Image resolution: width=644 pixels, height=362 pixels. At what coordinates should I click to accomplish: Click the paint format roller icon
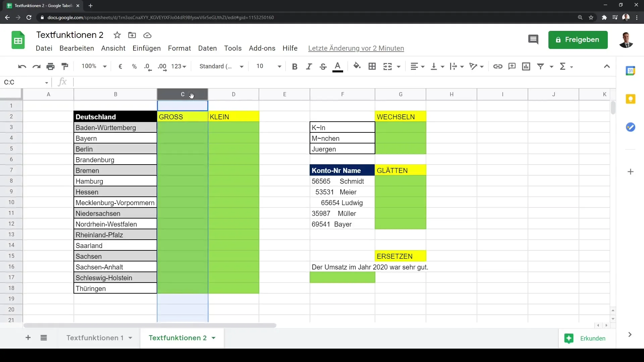pyautogui.click(x=65, y=66)
